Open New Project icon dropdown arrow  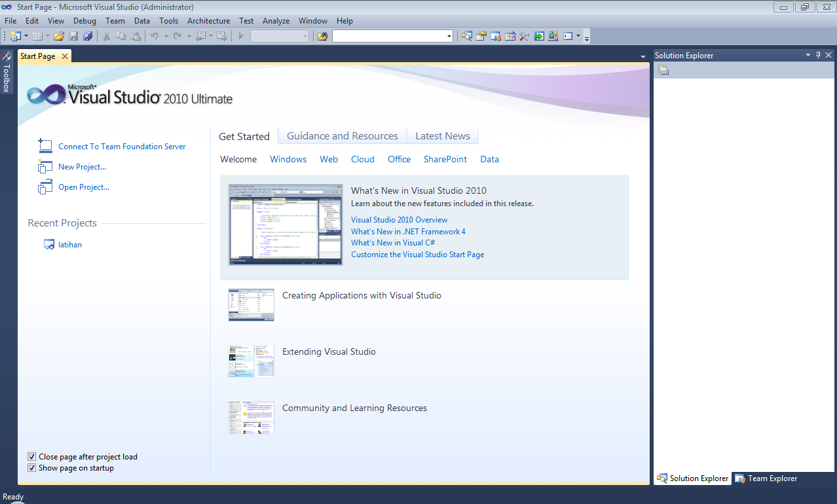[x=26, y=36]
